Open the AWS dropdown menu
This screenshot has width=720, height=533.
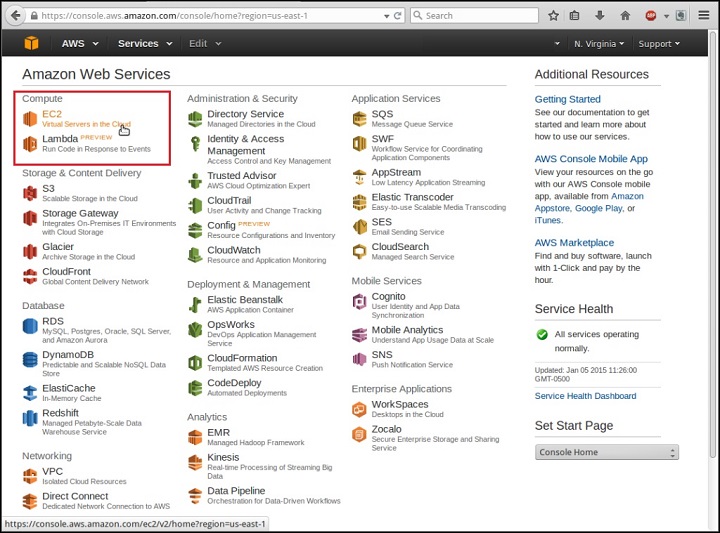(80, 43)
